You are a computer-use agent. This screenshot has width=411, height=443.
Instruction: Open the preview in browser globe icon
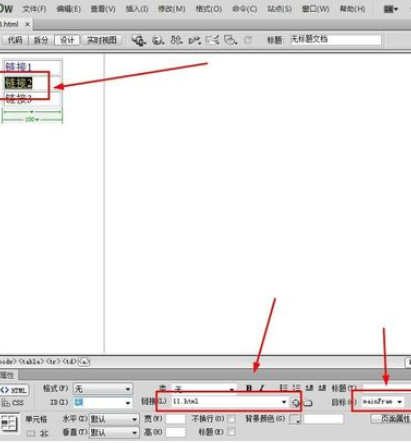(158, 40)
